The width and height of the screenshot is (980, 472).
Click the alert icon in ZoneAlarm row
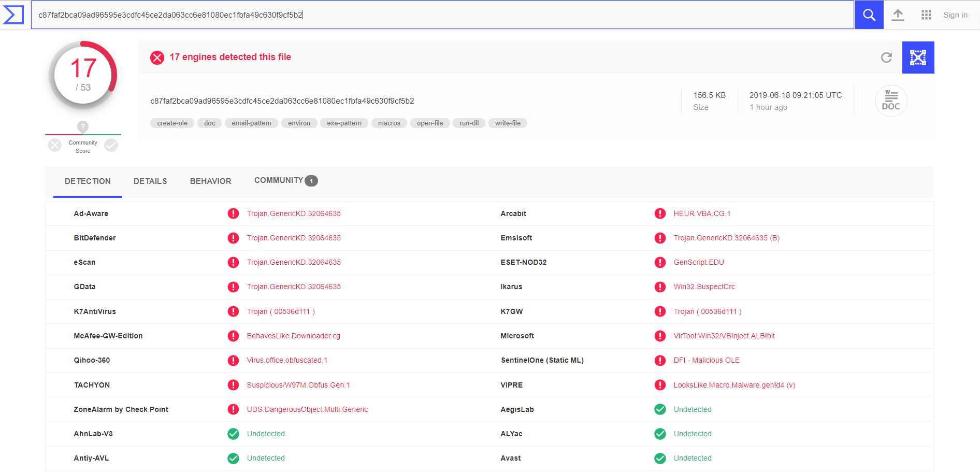coord(234,409)
